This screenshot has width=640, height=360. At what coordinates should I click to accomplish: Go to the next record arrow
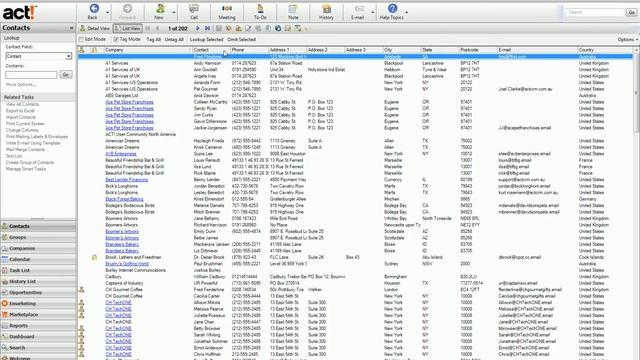(198, 28)
